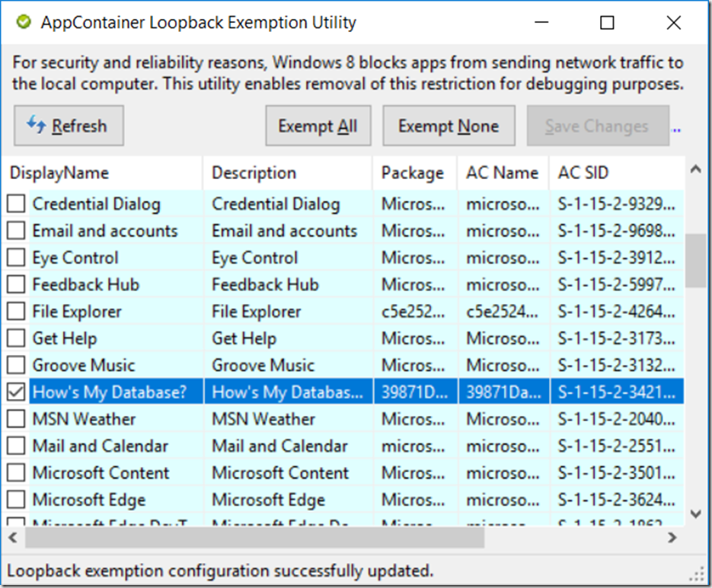
Task: Uncheck the How's My Database? checkbox
Action: pos(16,391)
